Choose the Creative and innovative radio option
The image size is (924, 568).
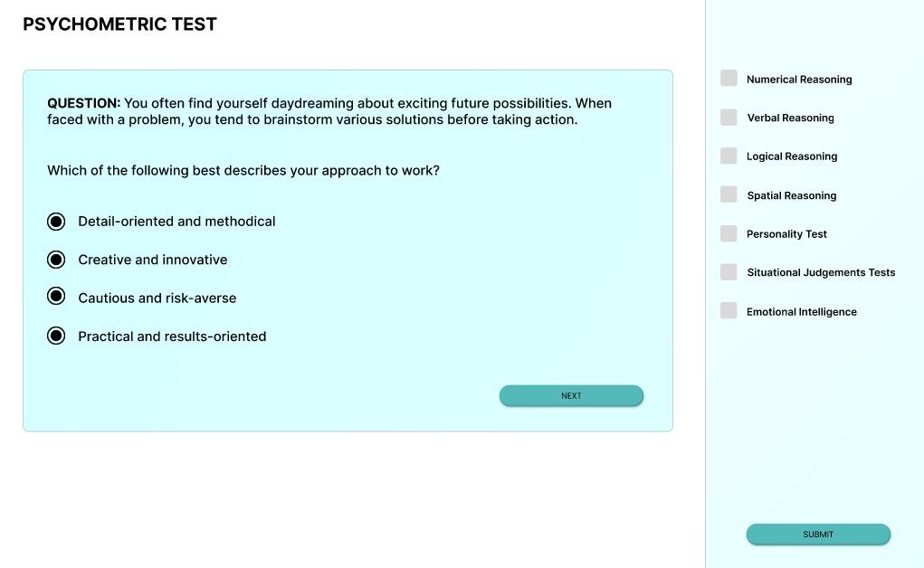56,260
